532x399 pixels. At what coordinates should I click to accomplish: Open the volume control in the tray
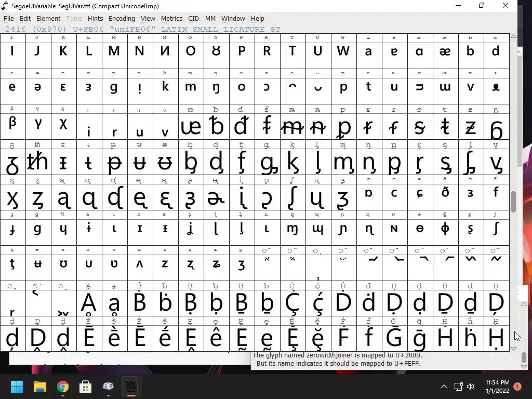471,387
